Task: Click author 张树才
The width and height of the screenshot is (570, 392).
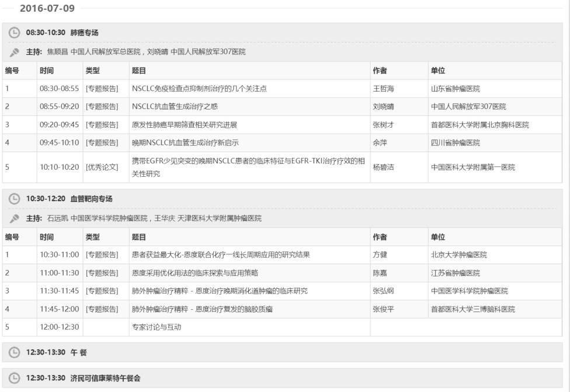Action: click(383, 125)
